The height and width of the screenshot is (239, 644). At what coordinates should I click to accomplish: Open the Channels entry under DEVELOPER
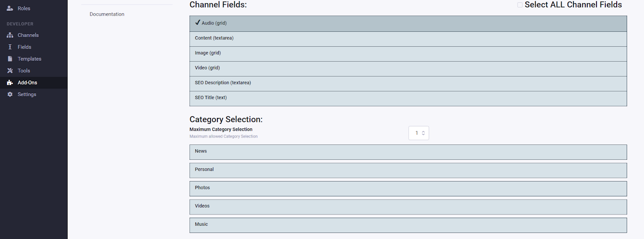point(28,35)
